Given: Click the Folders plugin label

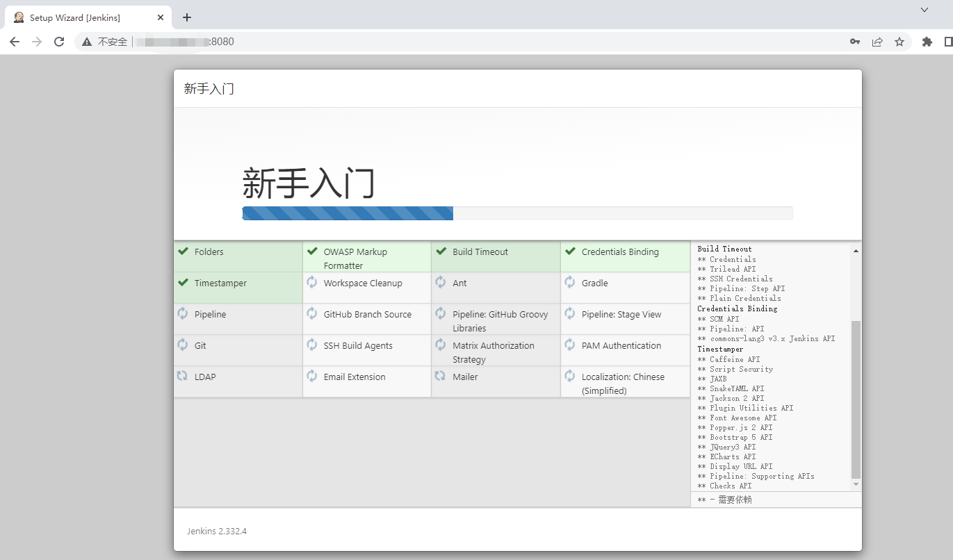Looking at the screenshot, I should [x=209, y=252].
